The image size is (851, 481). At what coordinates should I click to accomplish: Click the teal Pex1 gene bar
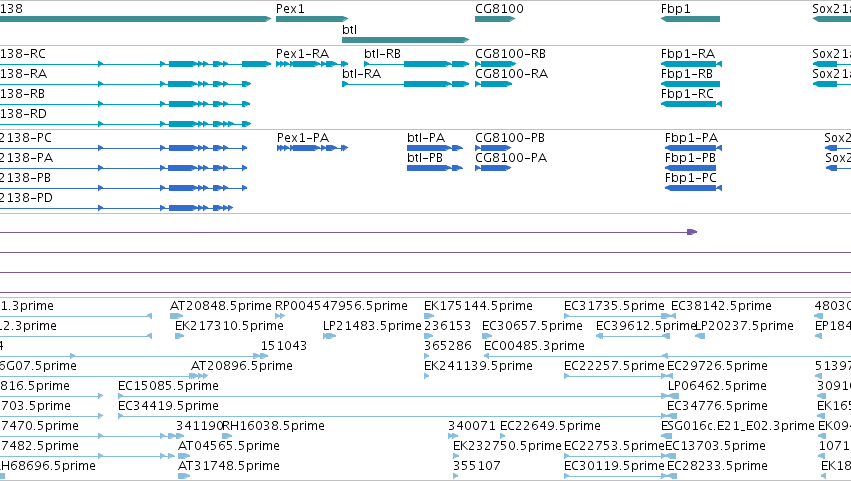pos(312,19)
